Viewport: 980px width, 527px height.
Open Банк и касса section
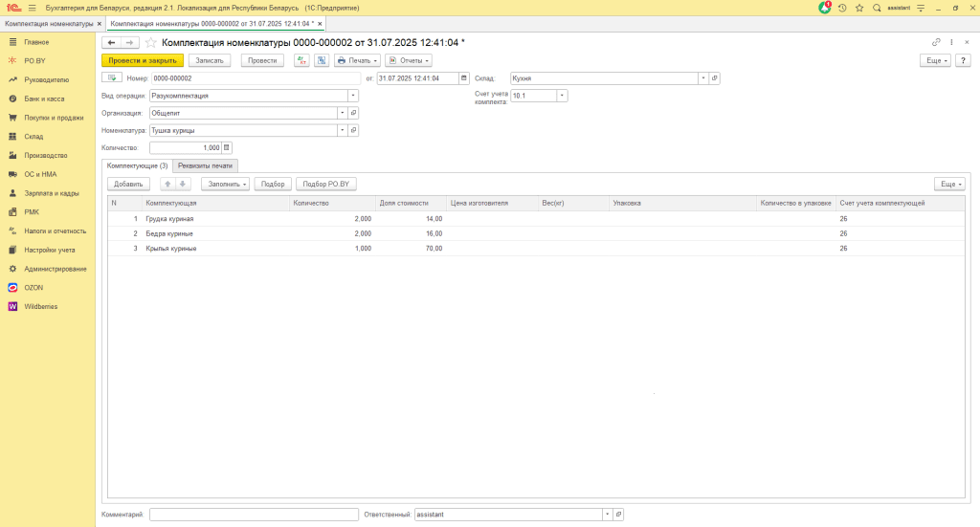[x=44, y=99]
